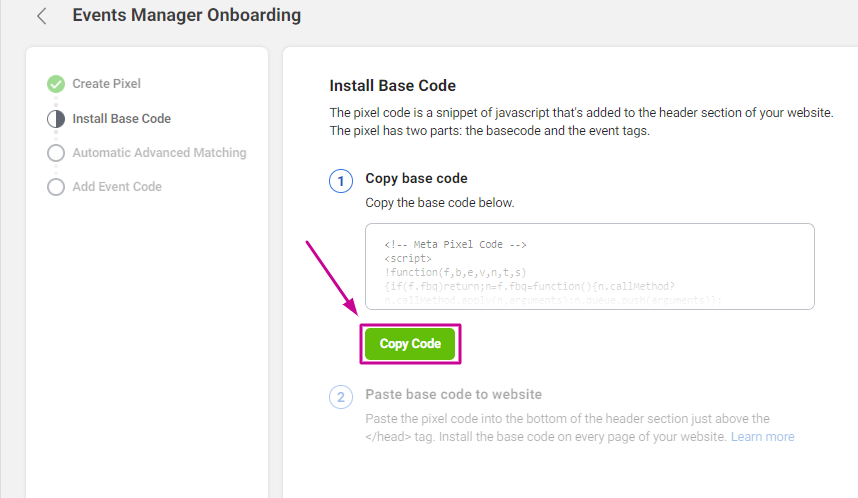Click the green checkmark beside Create Pixel
Screen dimensions: 858x498
(x=56, y=84)
